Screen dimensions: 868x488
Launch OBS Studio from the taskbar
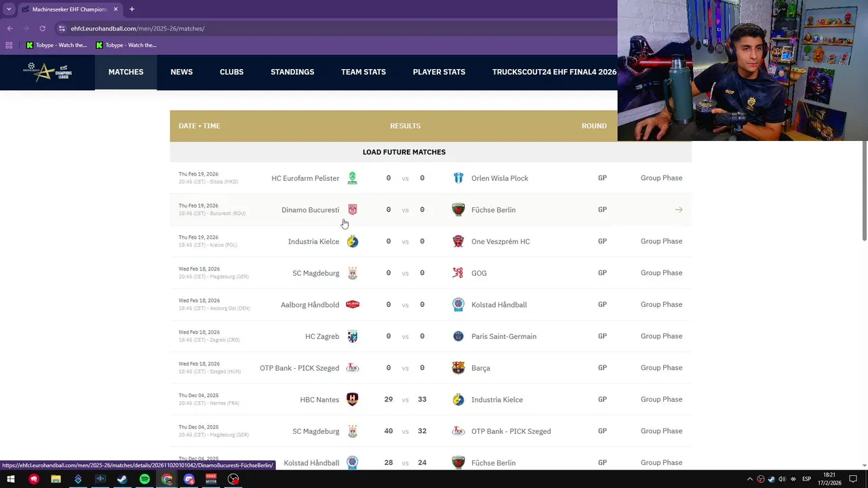click(233, 479)
